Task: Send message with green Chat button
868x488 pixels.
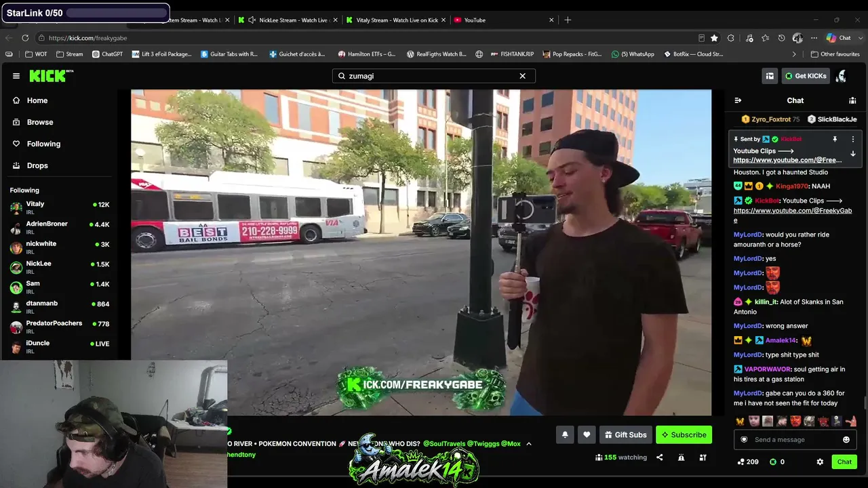Action: coord(844,462)
